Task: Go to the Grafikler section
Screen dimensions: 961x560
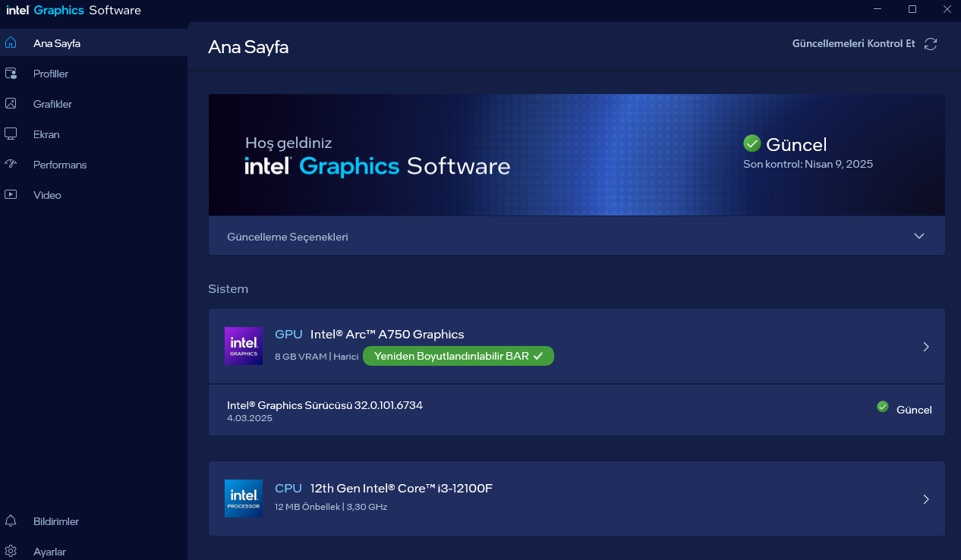Action: click(x=93, y=104)
